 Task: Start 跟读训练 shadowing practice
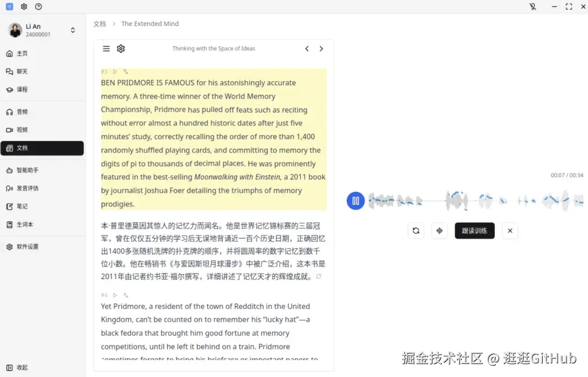[474, 230]
